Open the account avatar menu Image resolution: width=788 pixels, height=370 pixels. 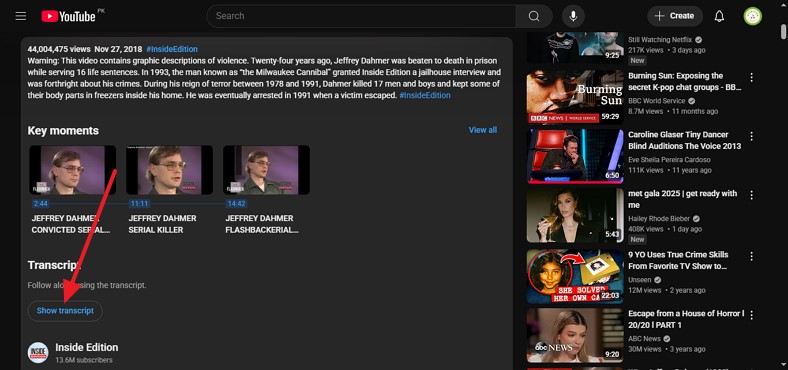pos(752,16)
